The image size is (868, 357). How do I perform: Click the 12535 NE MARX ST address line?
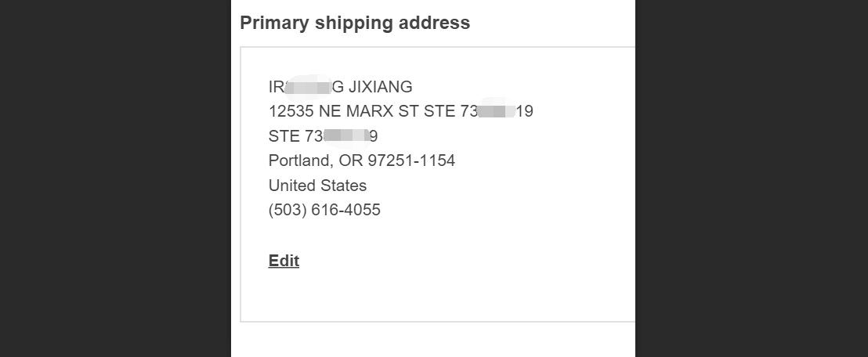401,111
